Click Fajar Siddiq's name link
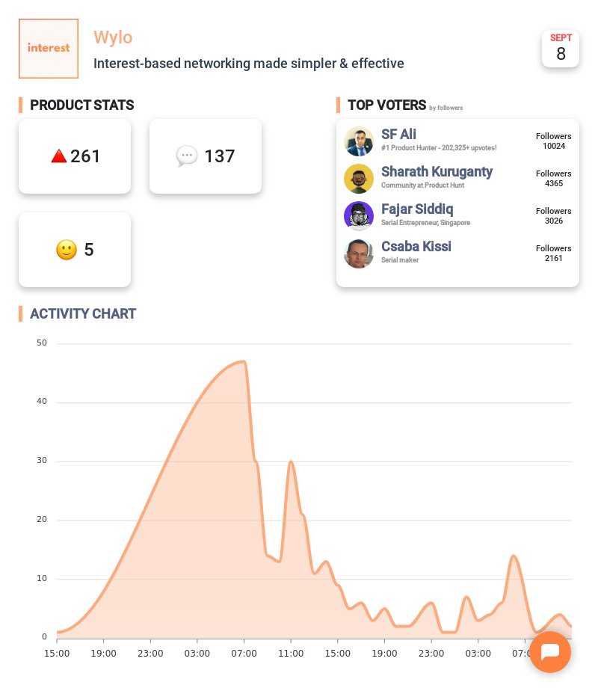Viewport: 598px width, 700px height. point(416,209)
